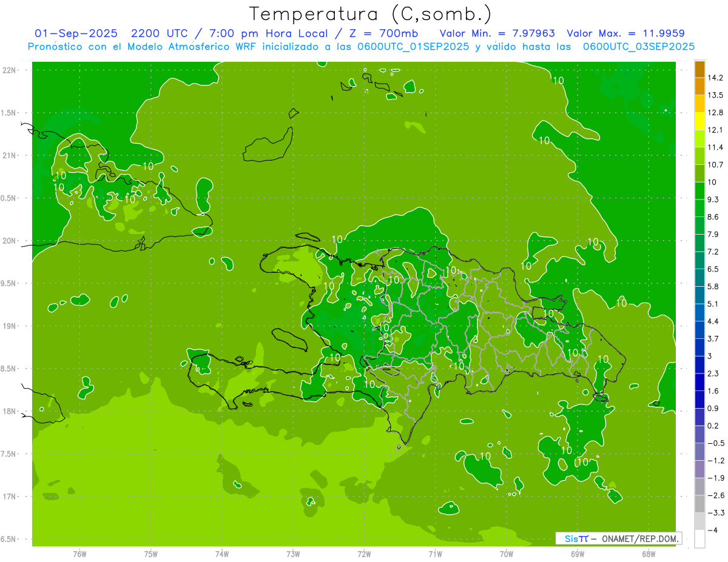This screenshot has width=728, height=562.
Task: Click the '14.2' color bar value
Action: [715, 78]
